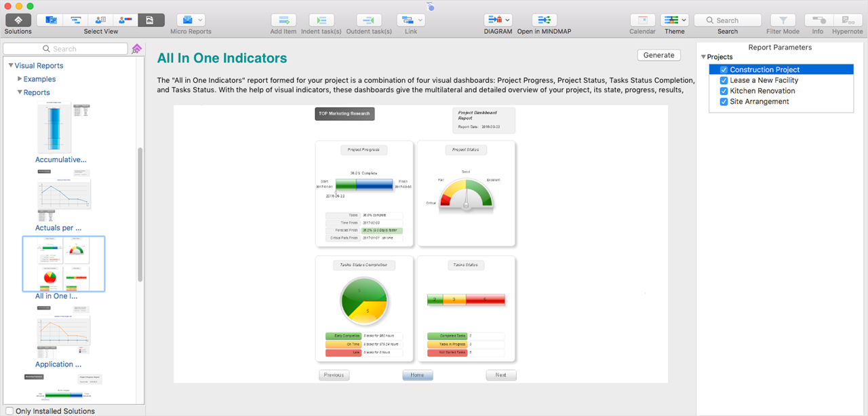Switch to the resources sheet view
Screen dimensions: 868x416
[100, 20]
